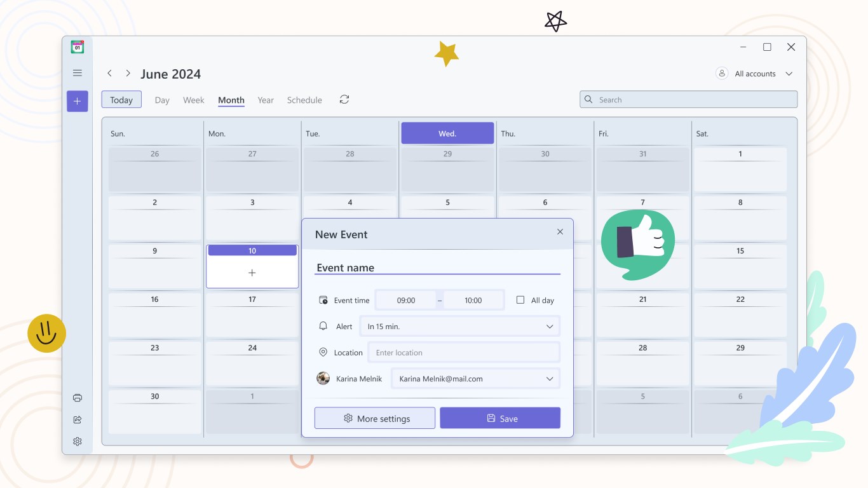Click Karina Melnik's profile picture
This screenshot has height=488, width=868.
[x=323, y=378]
